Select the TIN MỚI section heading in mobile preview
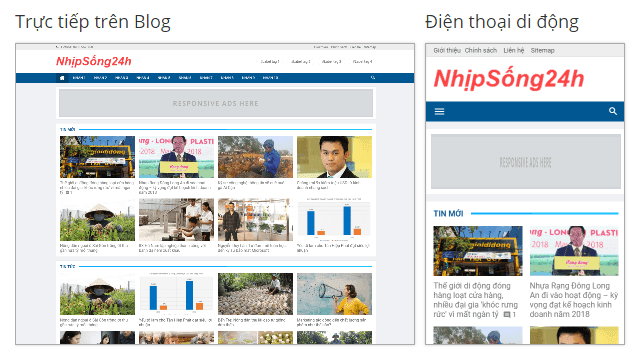640x361 pixels. pyautogui.click(x=448, y=214)
